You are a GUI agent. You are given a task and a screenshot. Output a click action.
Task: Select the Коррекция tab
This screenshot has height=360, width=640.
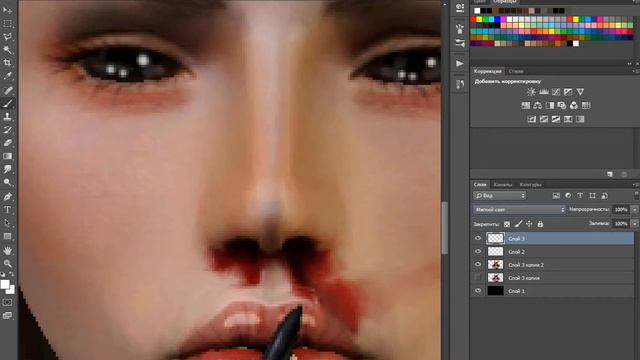click(488, 71)
